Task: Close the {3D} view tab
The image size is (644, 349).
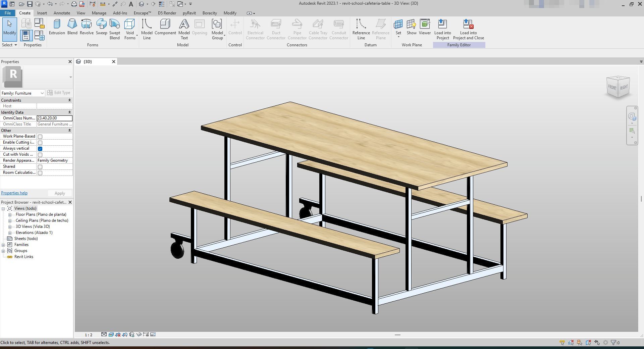Action: coord(114,61)
